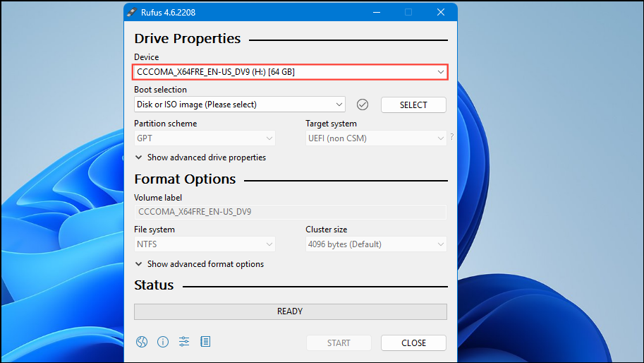644x363 pixels.
Task: Click the Volume label input field
Action: coord(291,212)
